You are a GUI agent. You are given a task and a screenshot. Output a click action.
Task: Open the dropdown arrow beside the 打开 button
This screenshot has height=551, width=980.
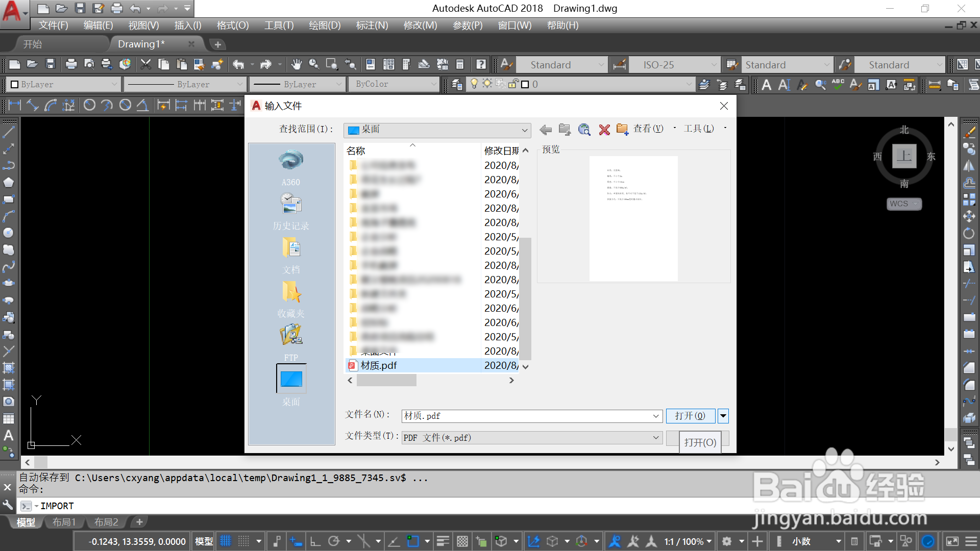point(723,416)
